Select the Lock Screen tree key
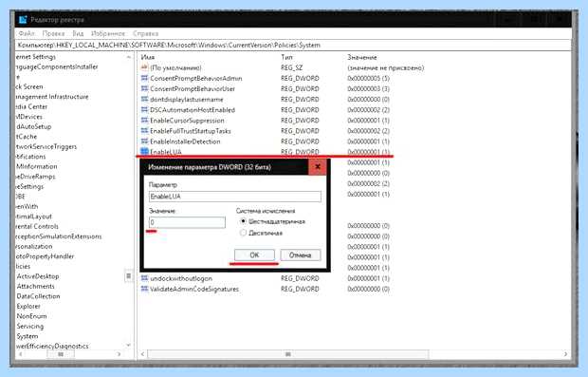 (x=29, y=86)
